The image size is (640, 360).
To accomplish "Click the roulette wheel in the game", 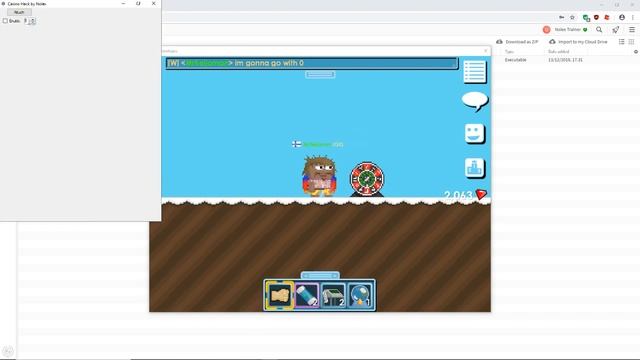I will (x=367, y=179).
